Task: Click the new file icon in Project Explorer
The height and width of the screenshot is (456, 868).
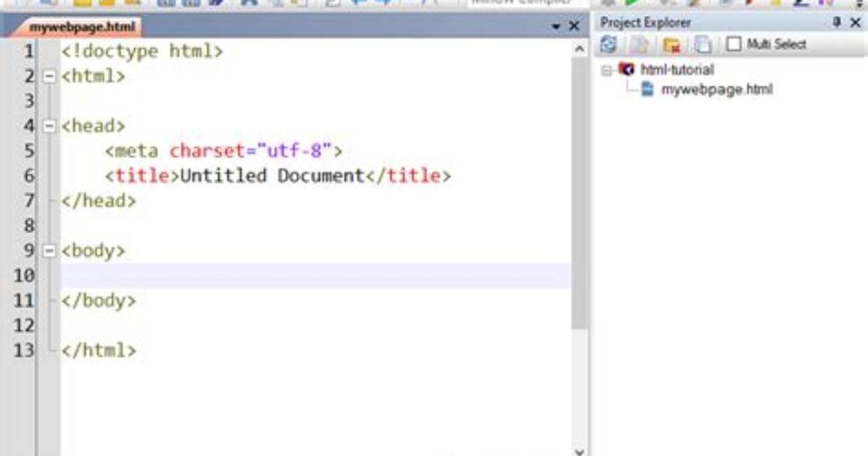Action: point(639,44)
